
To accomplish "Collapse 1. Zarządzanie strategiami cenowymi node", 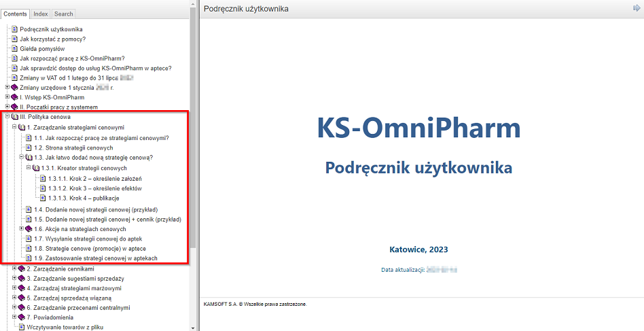I will point(14,127).
